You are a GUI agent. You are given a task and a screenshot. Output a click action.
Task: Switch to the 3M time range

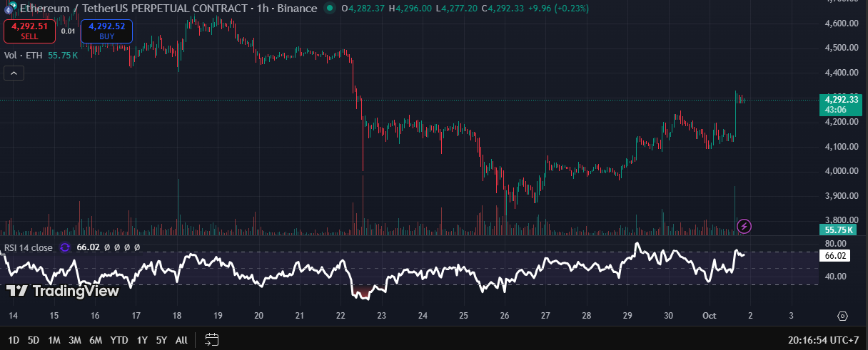74,340
